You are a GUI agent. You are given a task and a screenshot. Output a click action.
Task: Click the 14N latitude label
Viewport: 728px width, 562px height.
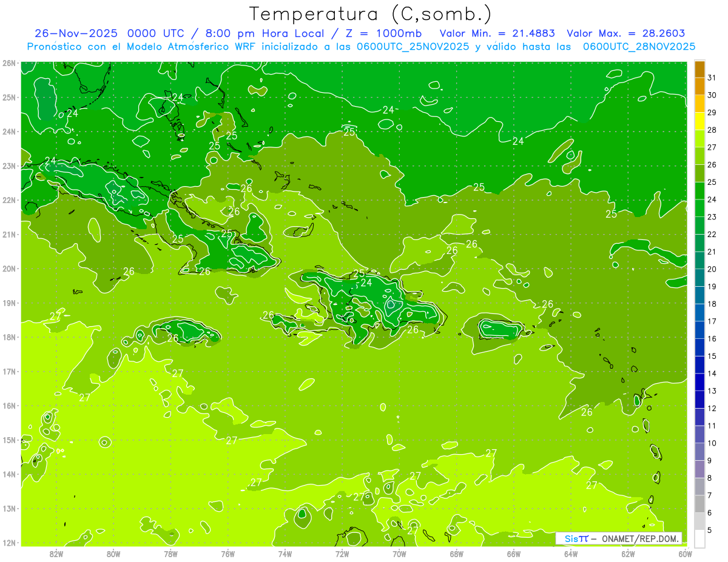pyautogui.click(x=9, y=474)
